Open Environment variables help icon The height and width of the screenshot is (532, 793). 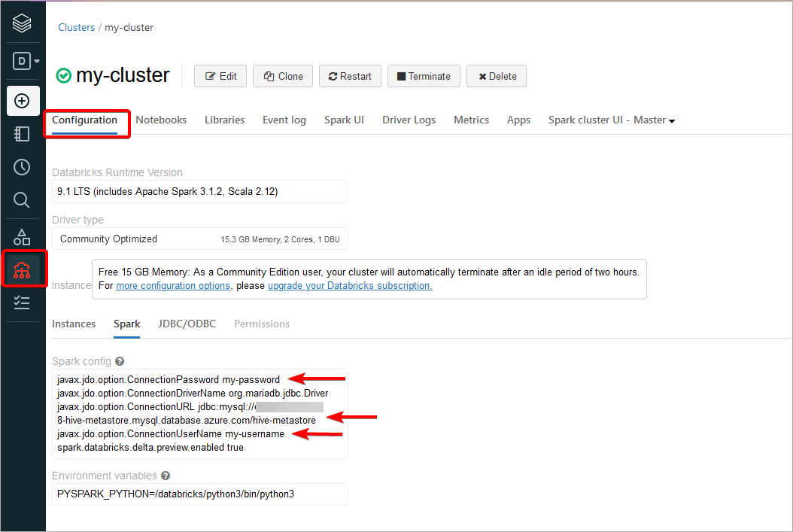(x=165, y=475)
